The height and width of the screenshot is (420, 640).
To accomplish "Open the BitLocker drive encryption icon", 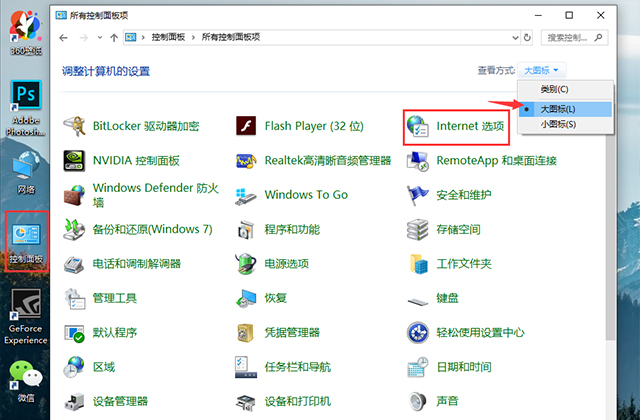I will coord(74,126).
